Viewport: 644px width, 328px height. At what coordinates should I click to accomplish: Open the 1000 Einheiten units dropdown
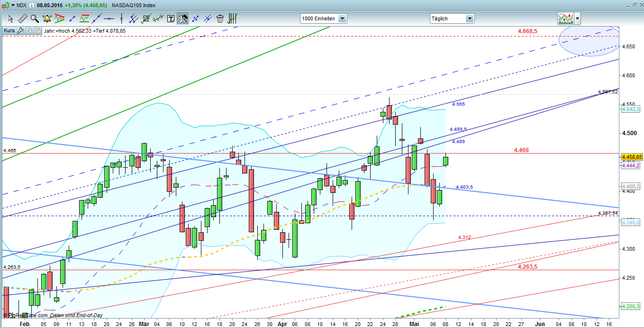point(323,18)
